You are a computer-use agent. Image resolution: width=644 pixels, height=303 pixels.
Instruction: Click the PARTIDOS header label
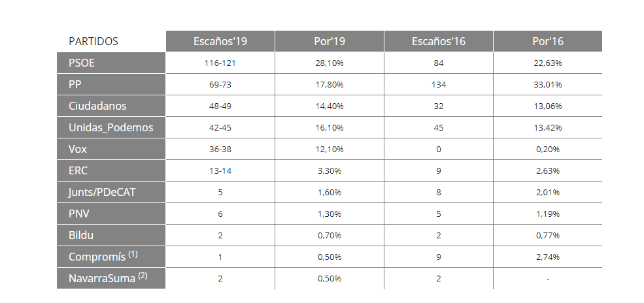[x=93, y=41]
